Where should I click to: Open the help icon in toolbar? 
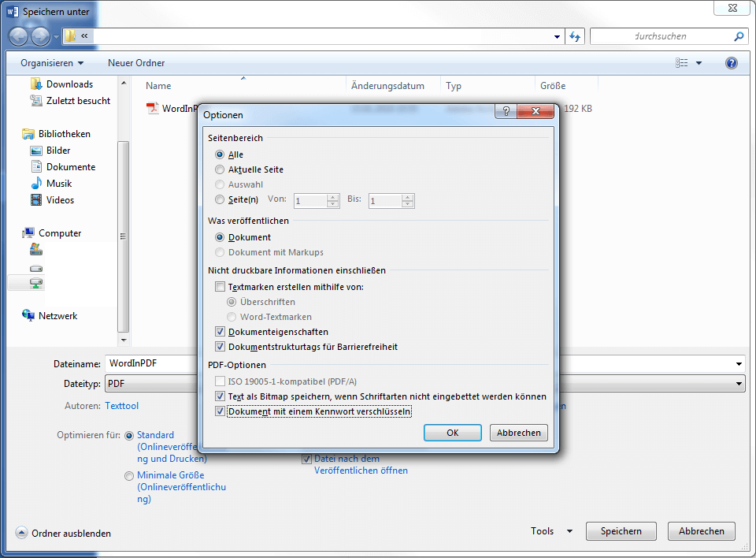pos(731,63)
